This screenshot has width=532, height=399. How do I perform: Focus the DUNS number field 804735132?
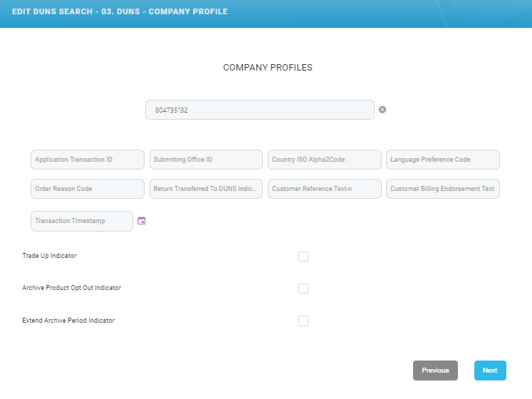(x=259, y=110)
